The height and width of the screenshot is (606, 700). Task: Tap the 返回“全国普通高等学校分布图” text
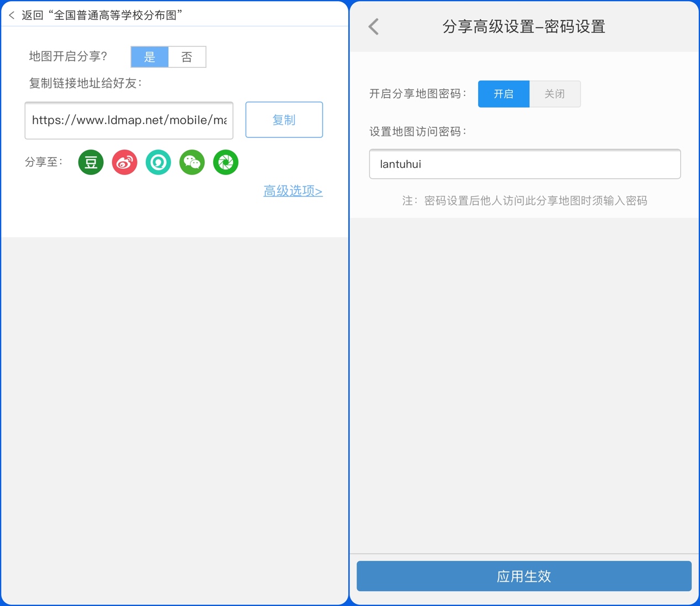coord(102,15)
